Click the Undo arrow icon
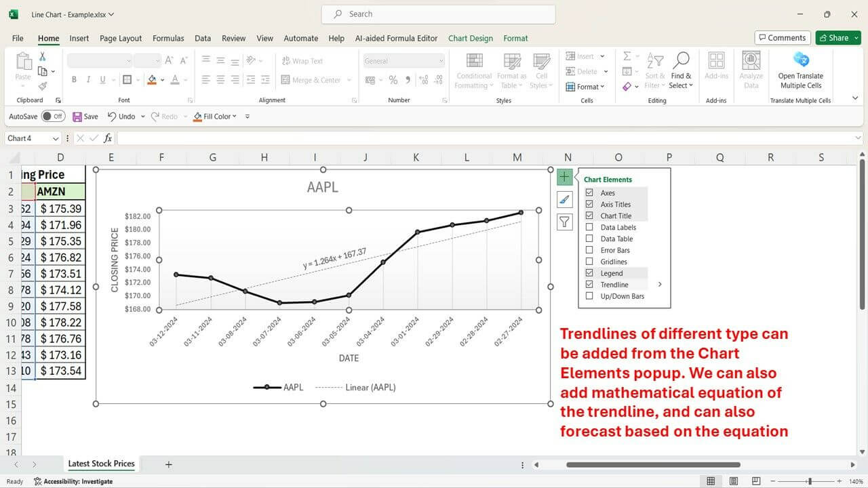 pyautogui.click(x=112, y=117)
